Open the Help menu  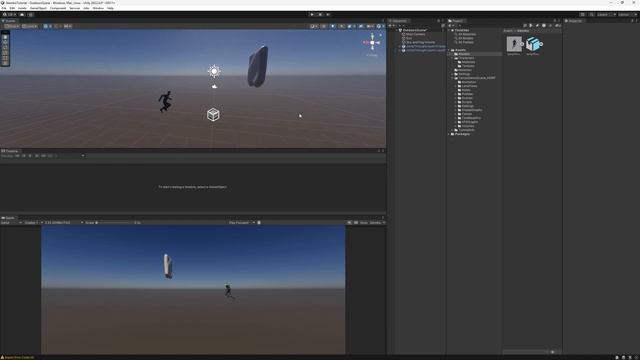point(110,8)
